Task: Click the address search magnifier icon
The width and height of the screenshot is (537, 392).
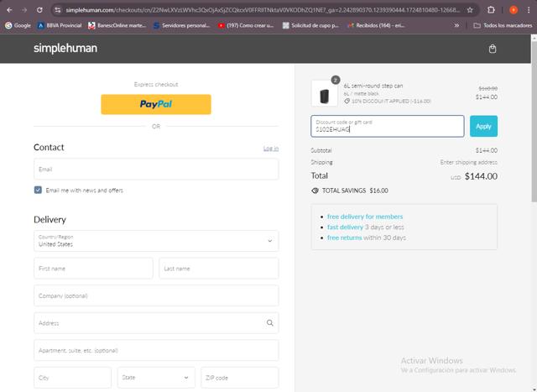Action: coord(270,323)
